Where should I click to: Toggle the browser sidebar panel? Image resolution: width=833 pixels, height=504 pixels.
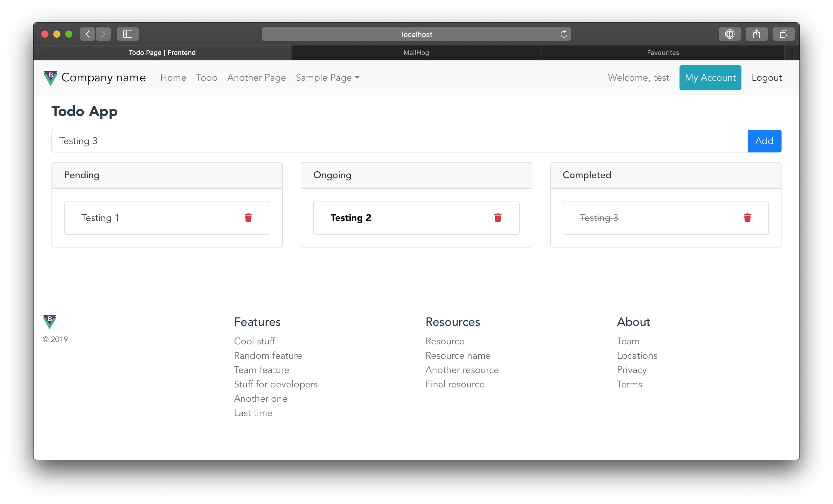click(x=127, y=34)
